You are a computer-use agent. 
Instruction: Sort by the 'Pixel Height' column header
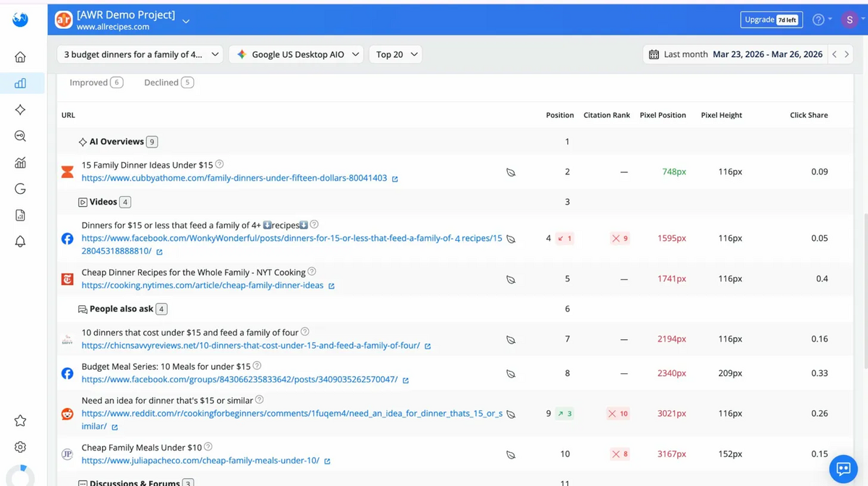click(x=721, y=115)
